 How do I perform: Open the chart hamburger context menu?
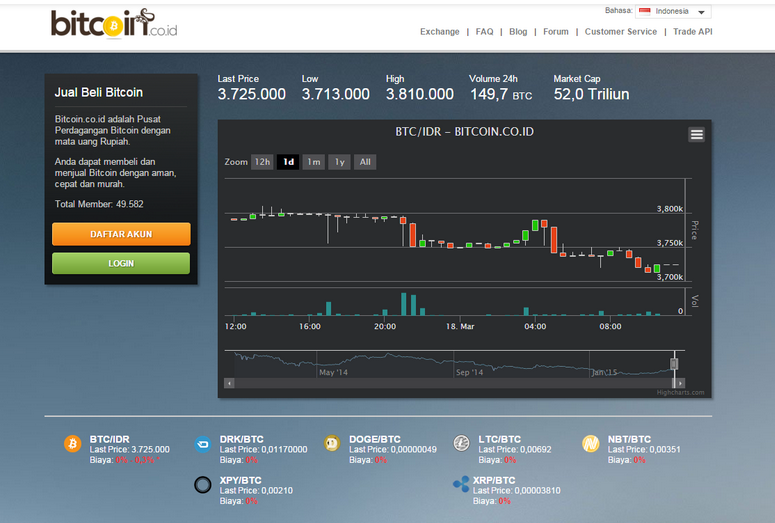[x=696, y=134]
